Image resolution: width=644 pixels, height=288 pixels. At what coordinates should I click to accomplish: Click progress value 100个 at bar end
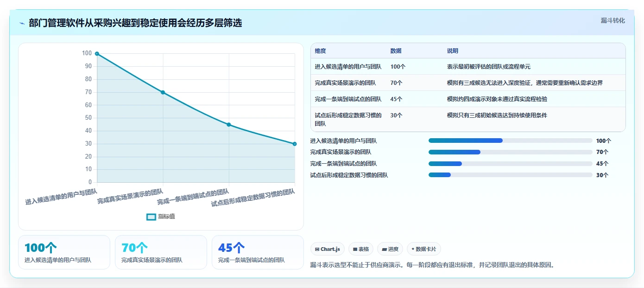point(604,141)
